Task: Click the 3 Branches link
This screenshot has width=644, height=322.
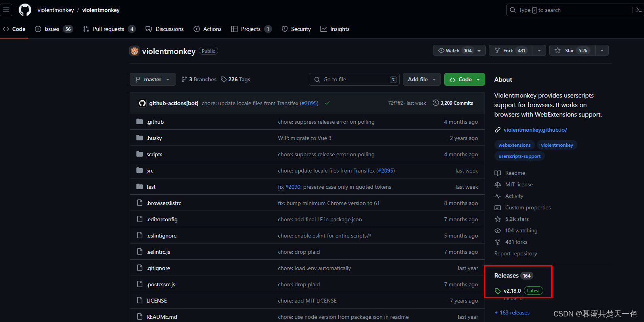Action: pyautogui.click(x=199, y=79)
